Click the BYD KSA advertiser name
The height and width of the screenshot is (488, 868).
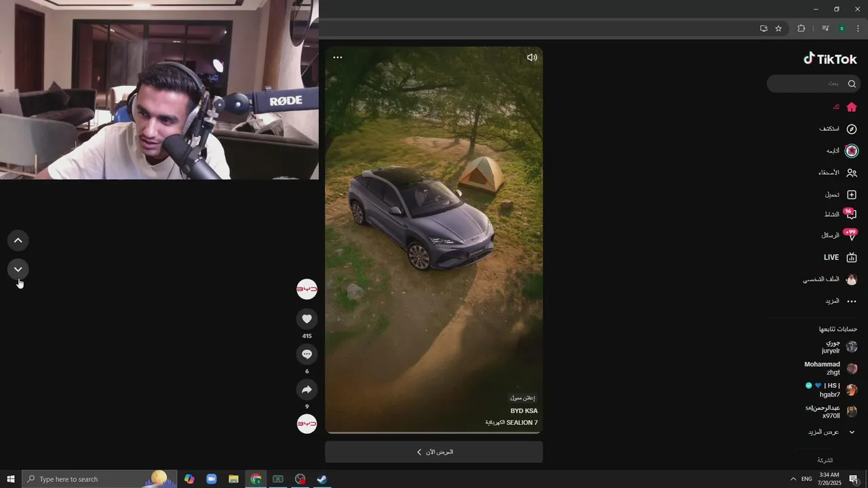[524, 411]
